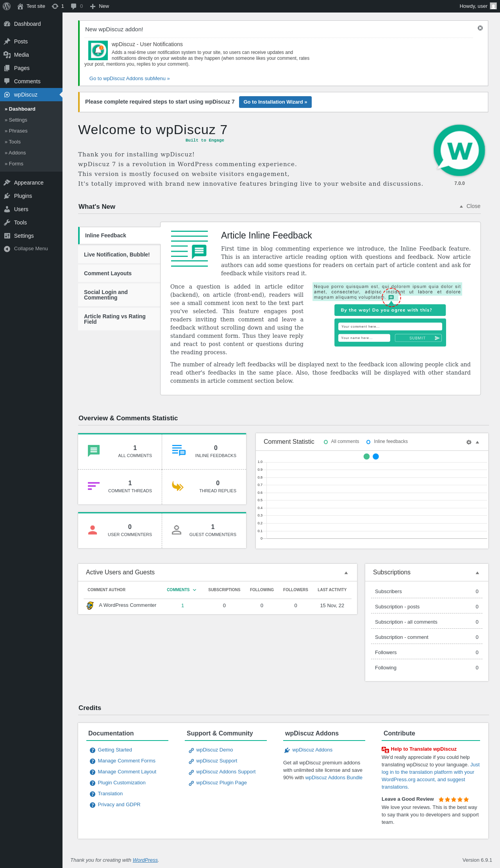Viewport: 500px width, 868px height.
Task: Click A WordPress Commenter avatar
Action: (90, 606)
